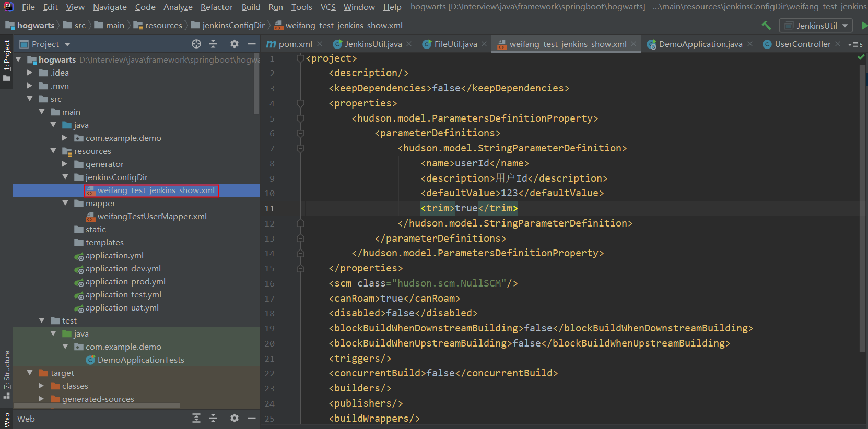The height and width of the screenshot is (429, 868).
Task: Click the Project tree vertical scrollbar
Action: 256,84
